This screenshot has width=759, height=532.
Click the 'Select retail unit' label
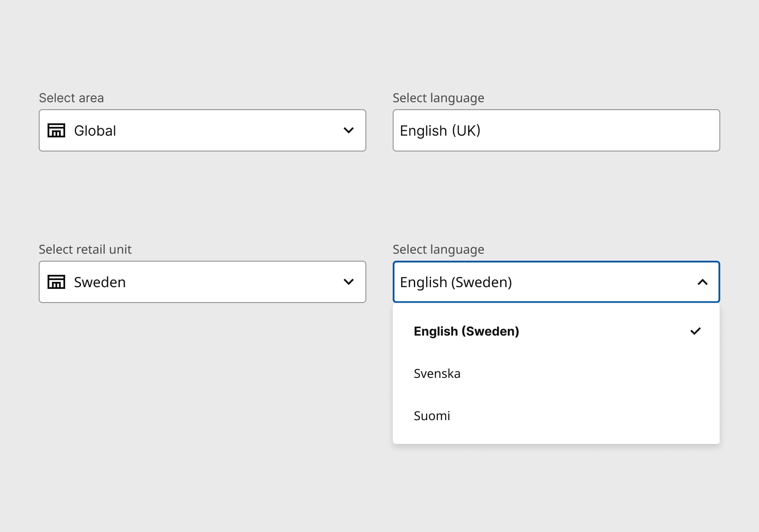(85, 249)
